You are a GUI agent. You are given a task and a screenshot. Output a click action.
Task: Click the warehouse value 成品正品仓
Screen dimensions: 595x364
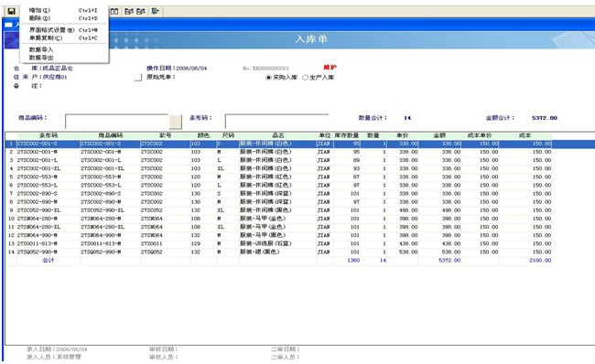click(58, 69)
